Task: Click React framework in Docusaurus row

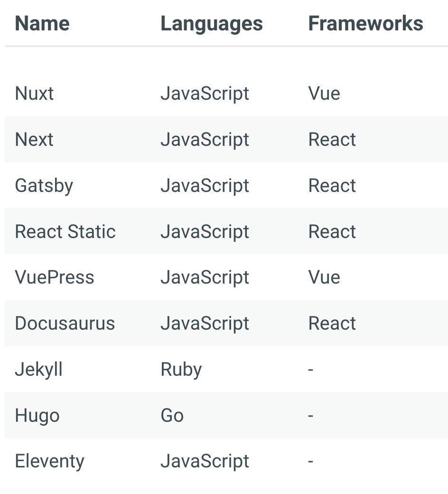Action: coord(332,323)
